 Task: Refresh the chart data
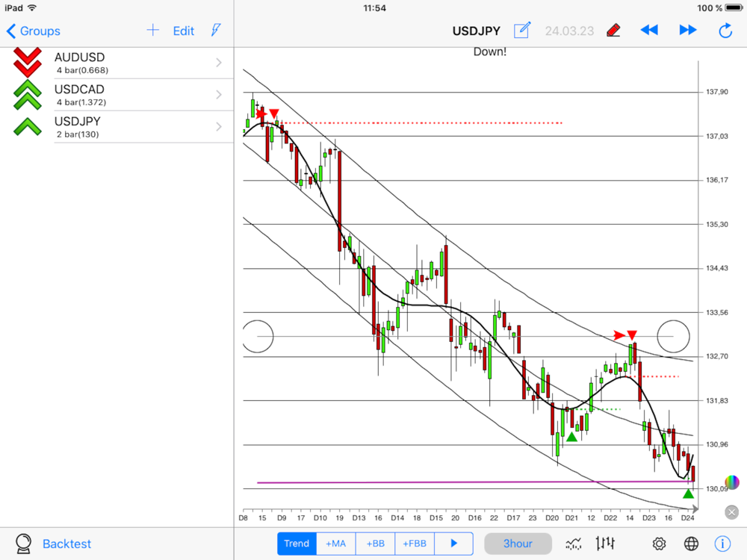tap(725, 31)
